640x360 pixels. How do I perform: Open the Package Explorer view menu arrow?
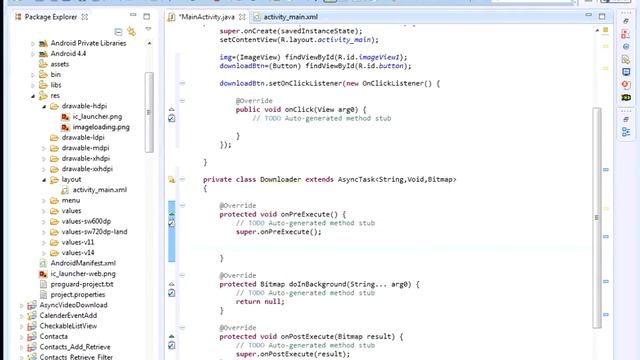pyautogui.click(x=148, y=29)
